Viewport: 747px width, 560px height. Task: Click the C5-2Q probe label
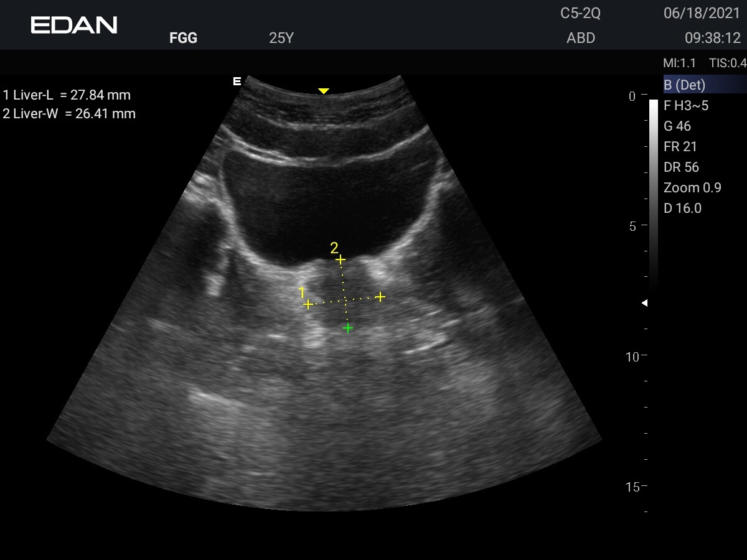coord(580,14)
